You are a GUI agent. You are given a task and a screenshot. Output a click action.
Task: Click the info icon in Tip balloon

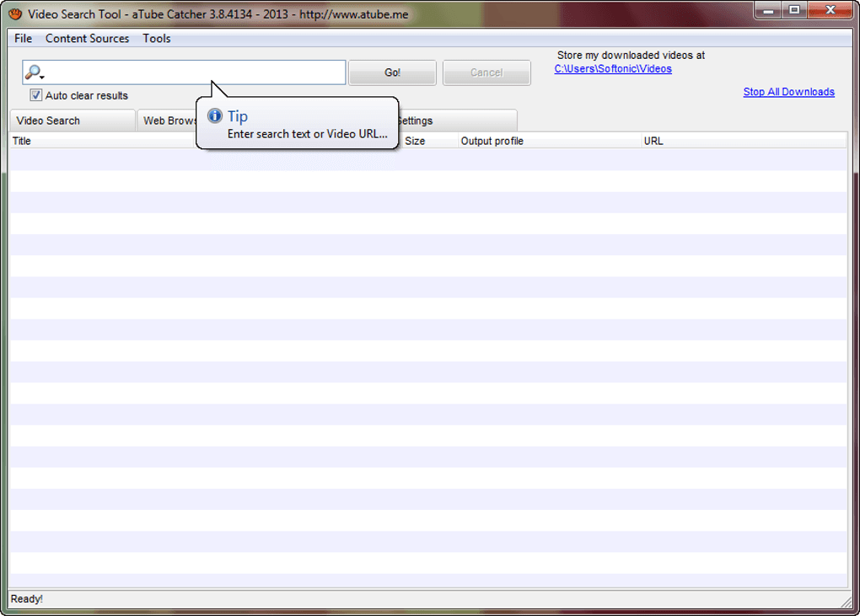pos(214,115)
